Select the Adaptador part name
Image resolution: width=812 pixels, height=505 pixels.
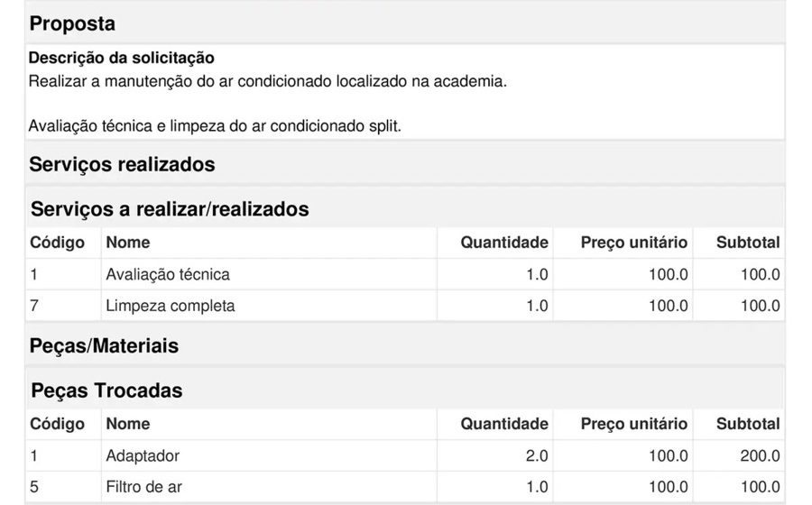tap(143, 455)
